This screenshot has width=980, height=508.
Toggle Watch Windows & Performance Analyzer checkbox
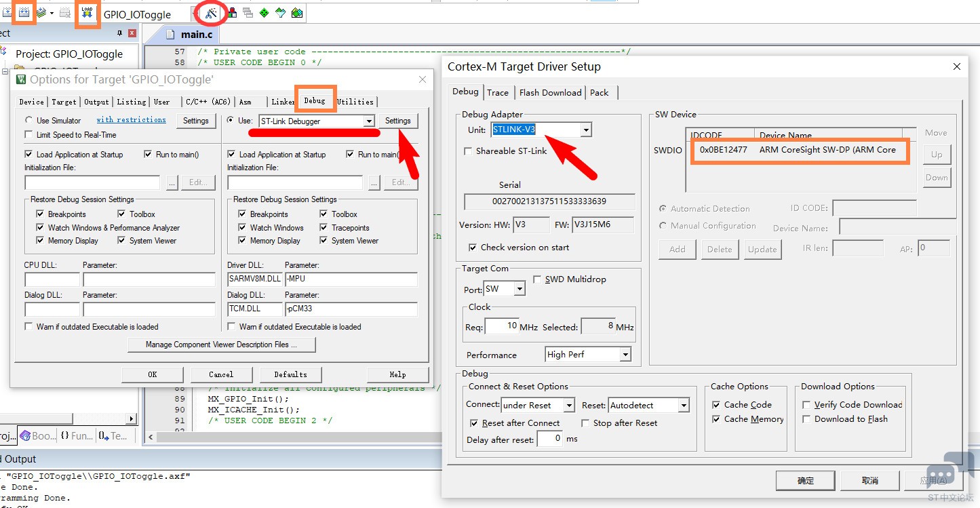point(40,228)
